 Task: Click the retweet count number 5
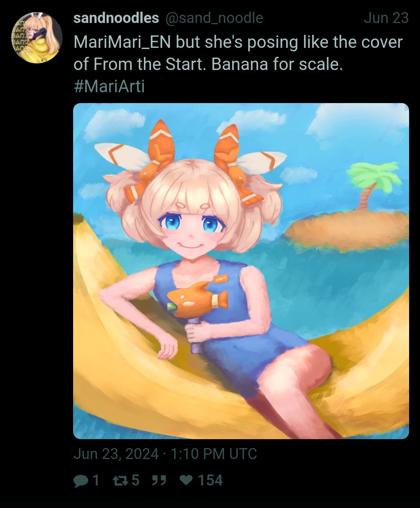[135, 481]
